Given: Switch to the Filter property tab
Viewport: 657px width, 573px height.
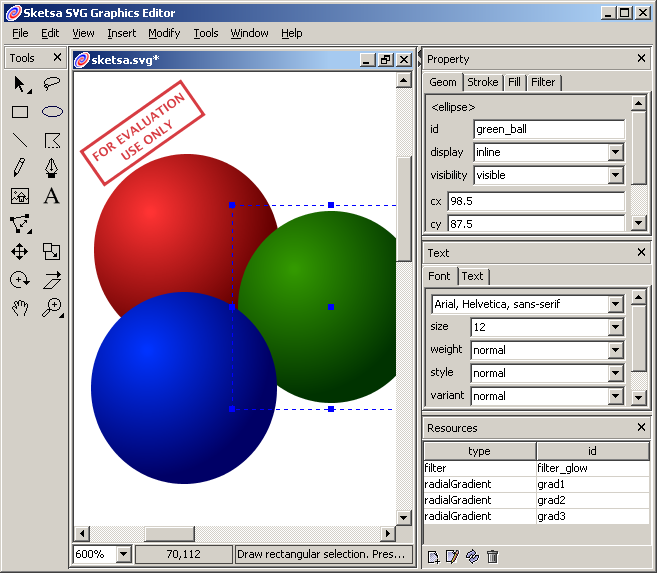Looking at the screenshot, I should click(543, 82).
